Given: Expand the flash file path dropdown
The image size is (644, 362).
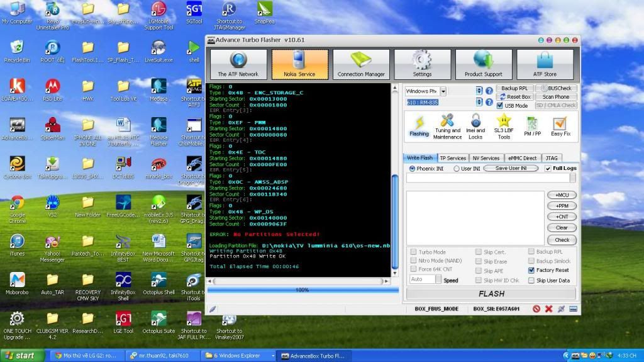Looking at the screenshot, I should click(572, 178).
